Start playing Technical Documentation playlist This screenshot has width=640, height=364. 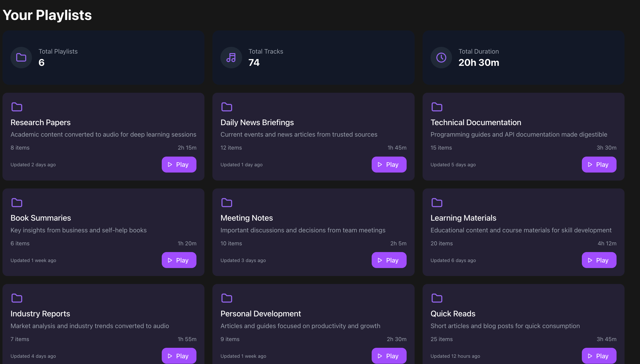tap(599, 165)
